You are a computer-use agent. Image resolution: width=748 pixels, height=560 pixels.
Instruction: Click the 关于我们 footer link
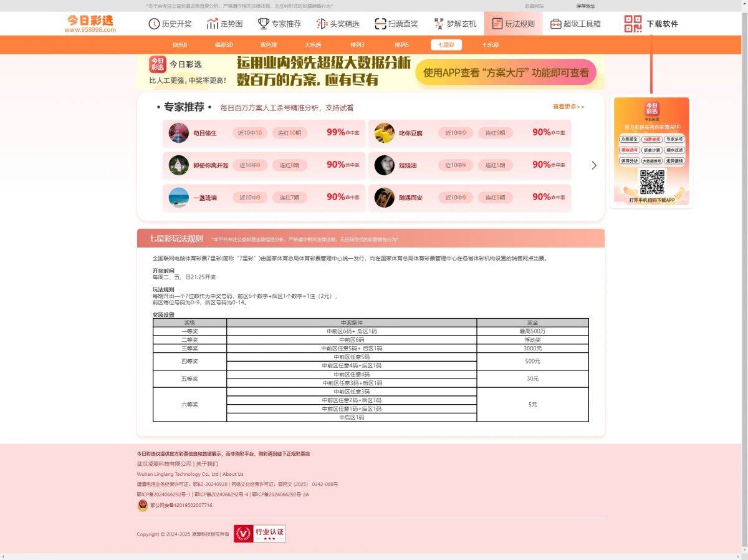[207, 464]
